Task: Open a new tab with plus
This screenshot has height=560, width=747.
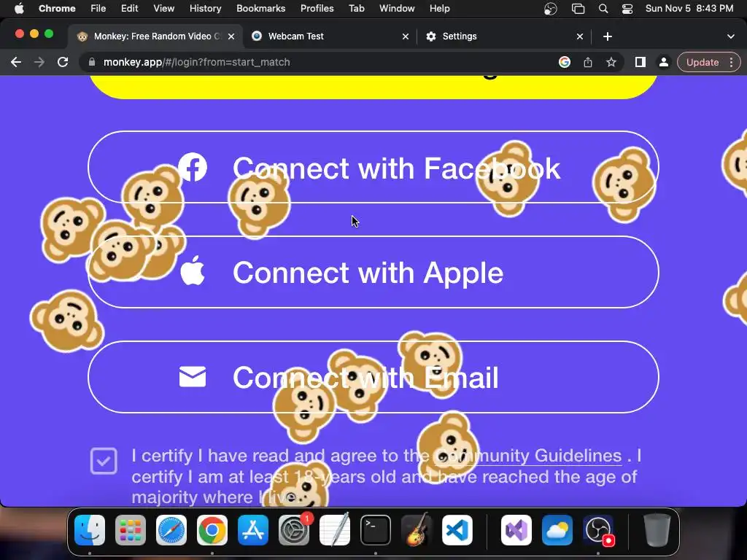Action: [x=608, y=36]
